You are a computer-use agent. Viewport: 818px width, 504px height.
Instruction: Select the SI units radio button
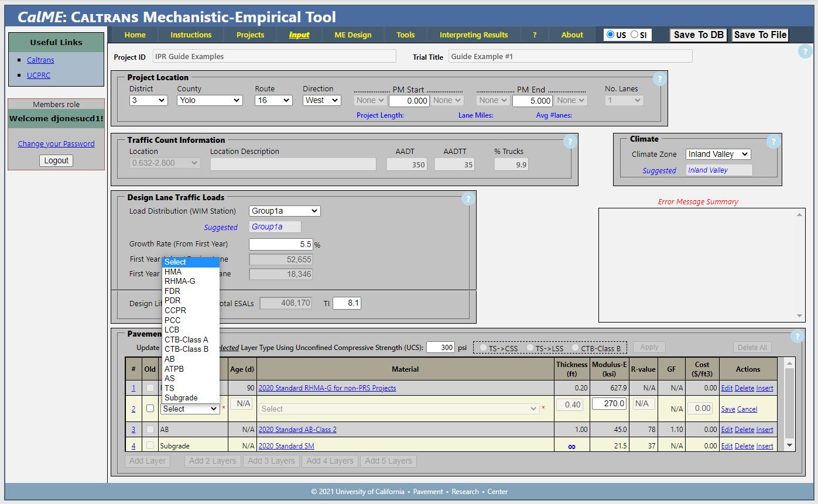coord(634,35)
